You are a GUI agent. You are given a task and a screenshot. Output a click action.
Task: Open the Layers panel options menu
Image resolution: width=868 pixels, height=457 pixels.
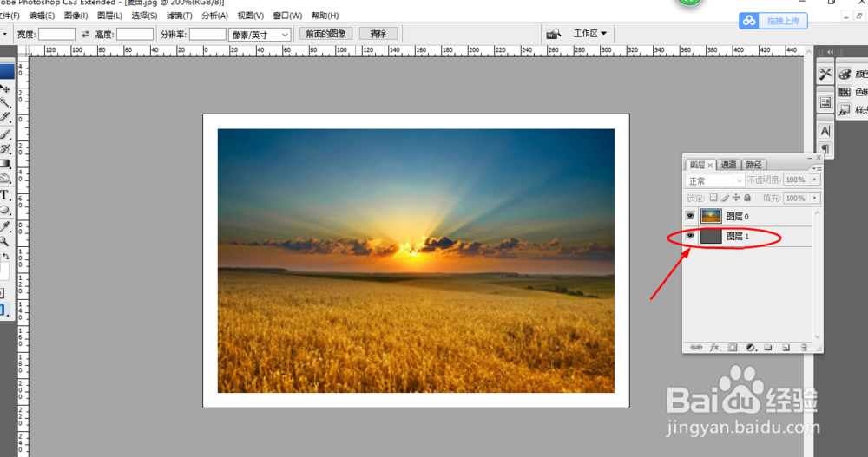[x=817, y=167]
